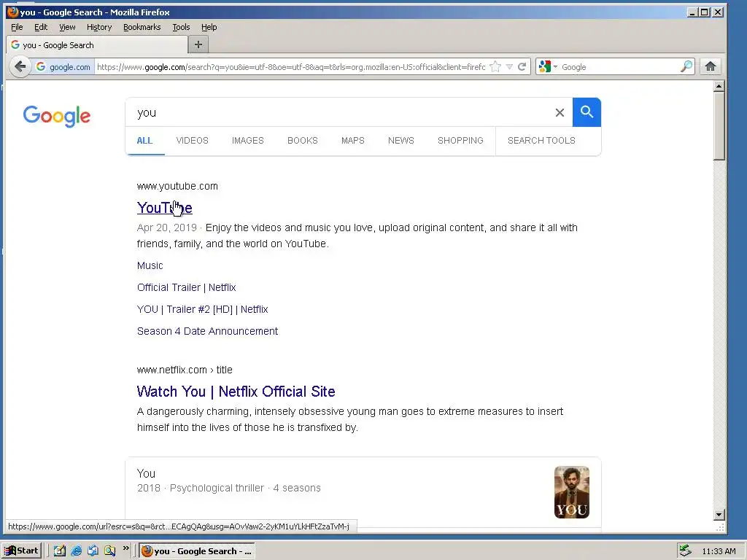747x560 pixels.
Task: Open the Tools menu
Action: (x=181, y=27)
